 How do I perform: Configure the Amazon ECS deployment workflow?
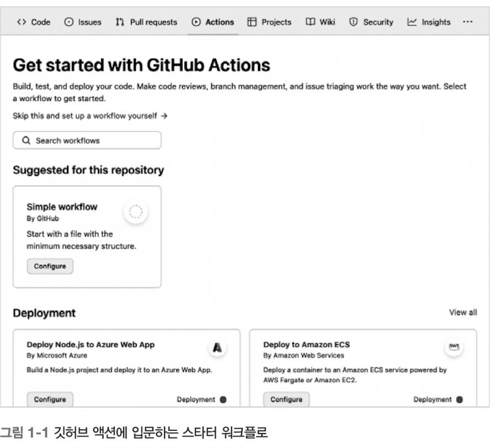pyautogui.click(x=286, y=399)
